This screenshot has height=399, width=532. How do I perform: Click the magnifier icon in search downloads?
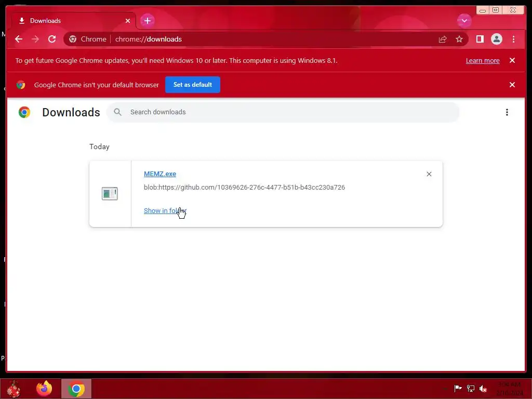pos(118,112)
